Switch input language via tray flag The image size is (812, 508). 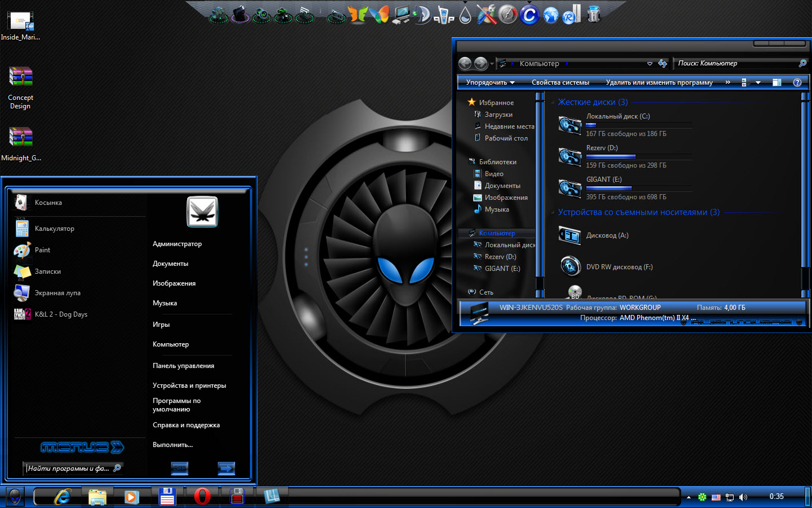(x=716, y=497)
